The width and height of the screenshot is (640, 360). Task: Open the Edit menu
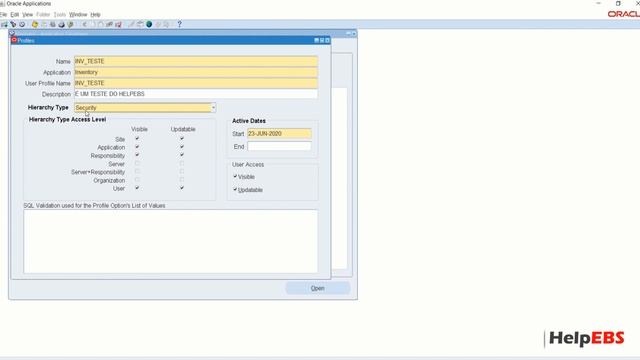[x=15, y=14]
